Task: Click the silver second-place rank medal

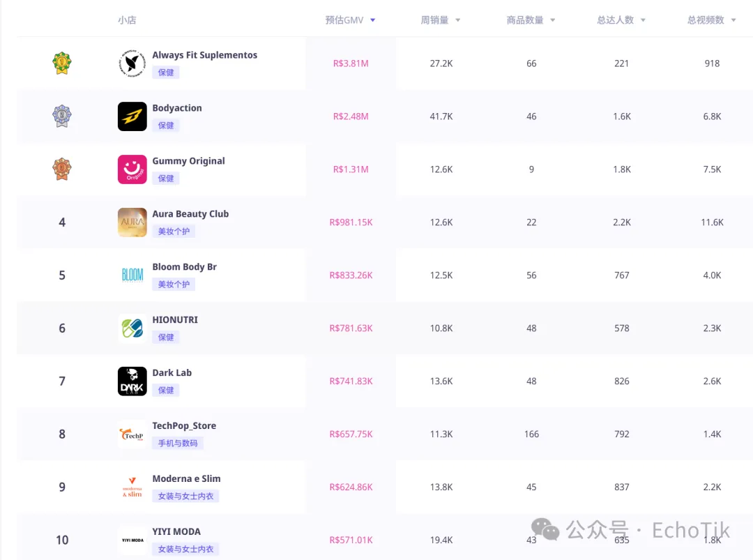Action: [62, 116]
